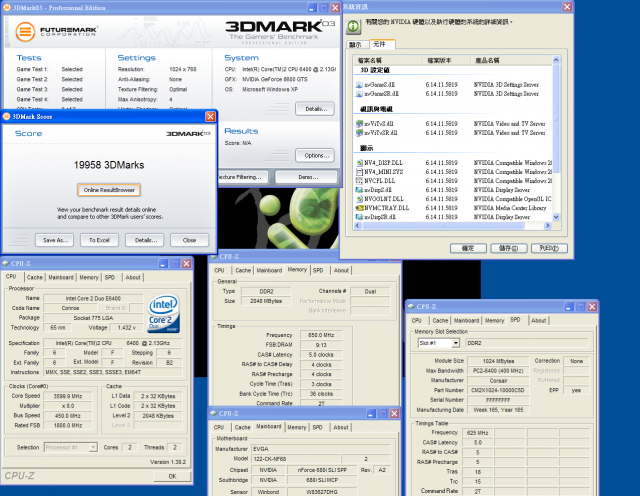The height and width of the screenshot is (496, 640).
Task: Export score with To Excel button
Action: click(x=99, y=240)
